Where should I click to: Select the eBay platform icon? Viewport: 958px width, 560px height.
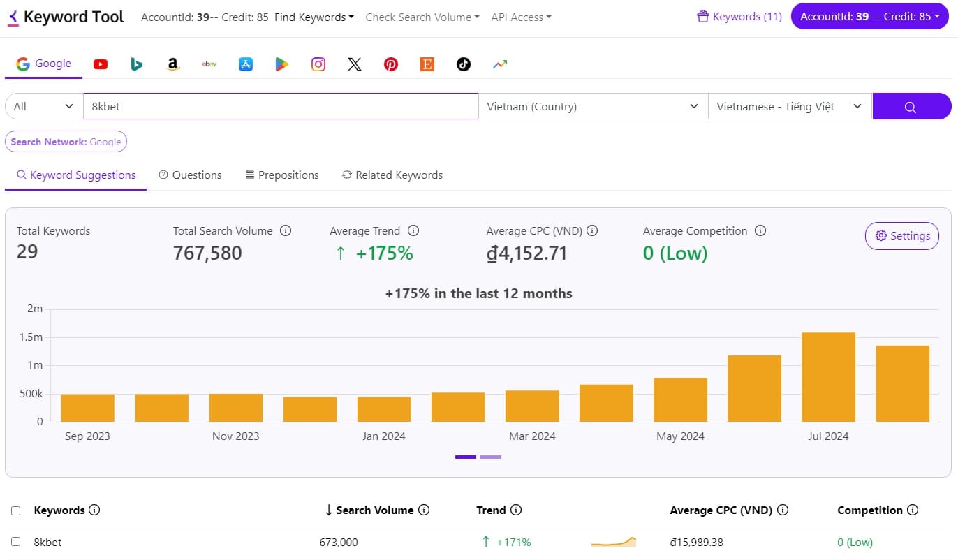tap(209, 64)
